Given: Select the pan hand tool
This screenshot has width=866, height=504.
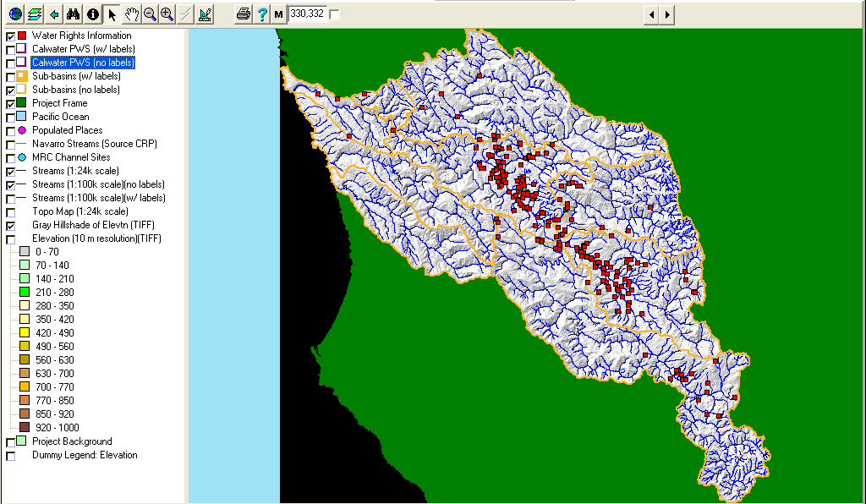Looking at the screenshot, I should [131, 14].
